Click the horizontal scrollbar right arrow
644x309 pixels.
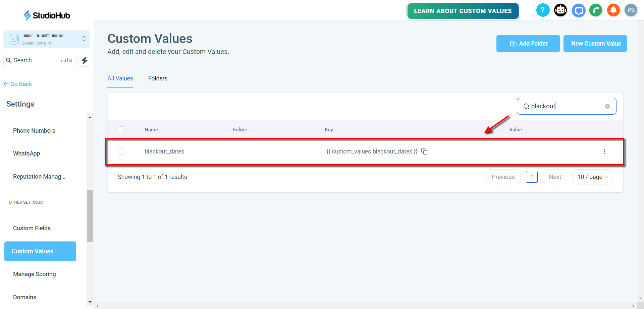coord(633,306)
